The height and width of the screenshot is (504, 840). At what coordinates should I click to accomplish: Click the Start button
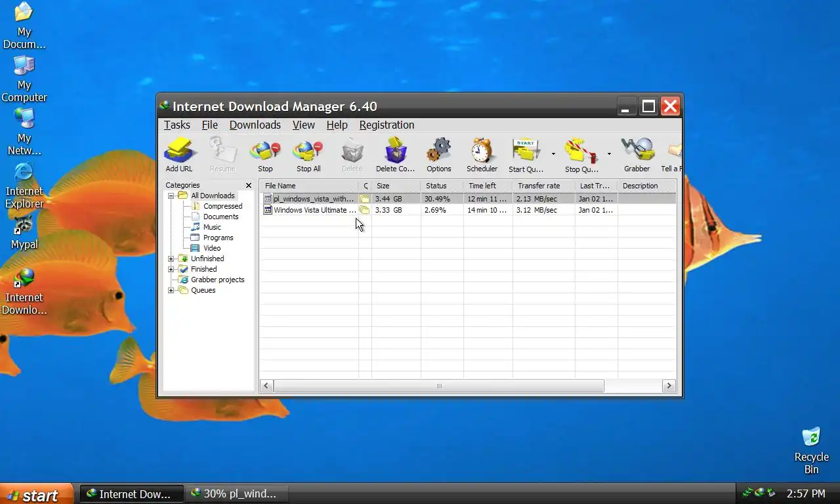point(37,494)
